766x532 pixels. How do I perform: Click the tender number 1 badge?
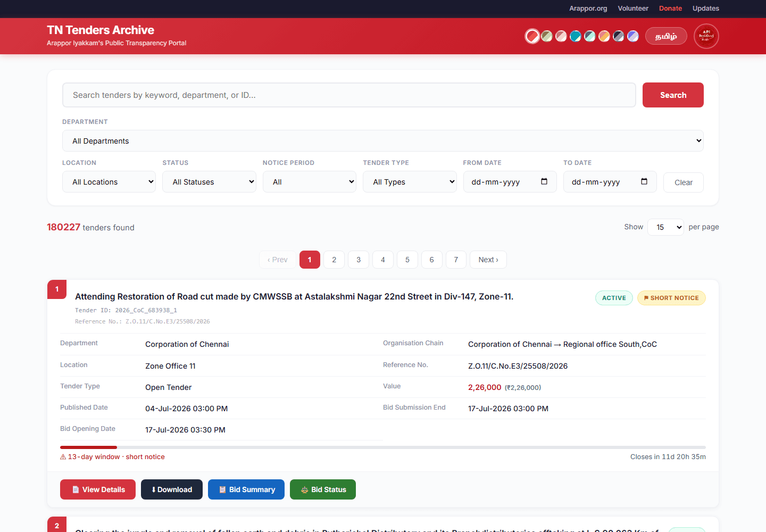click(x=57, y=289)
